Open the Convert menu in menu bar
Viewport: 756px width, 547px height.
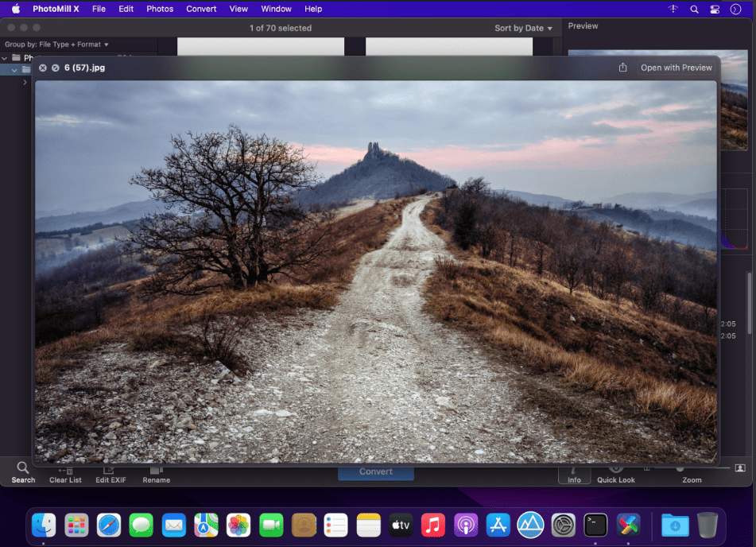pos(201,9)
